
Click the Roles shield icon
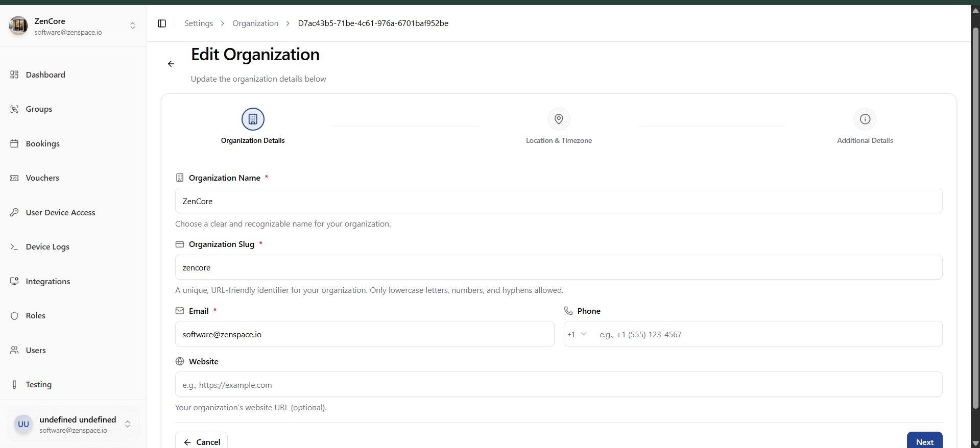(14, 316)
